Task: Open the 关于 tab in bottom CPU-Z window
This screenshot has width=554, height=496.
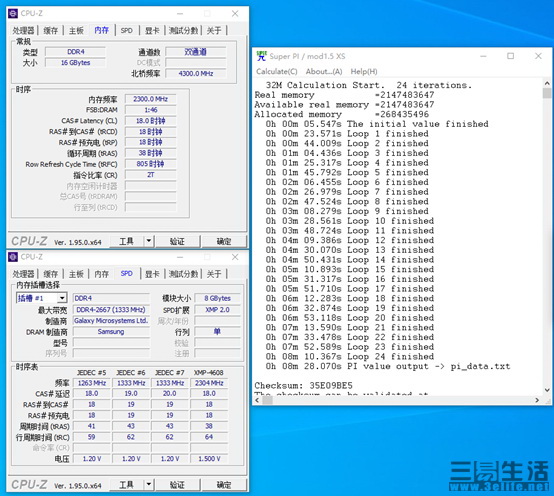Action: pyautogui.click(x=214, y=274)
